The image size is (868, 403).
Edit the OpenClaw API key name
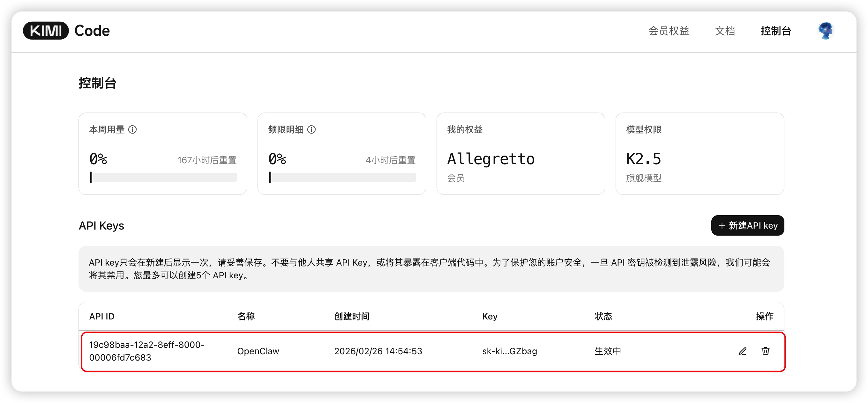click(x=742, y=351)
